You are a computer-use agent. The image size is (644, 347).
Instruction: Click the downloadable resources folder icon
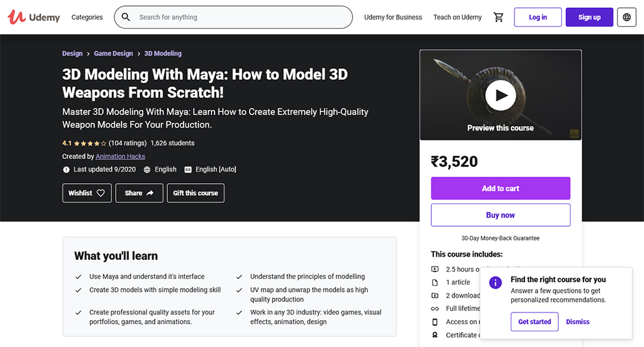coord(435,295)
